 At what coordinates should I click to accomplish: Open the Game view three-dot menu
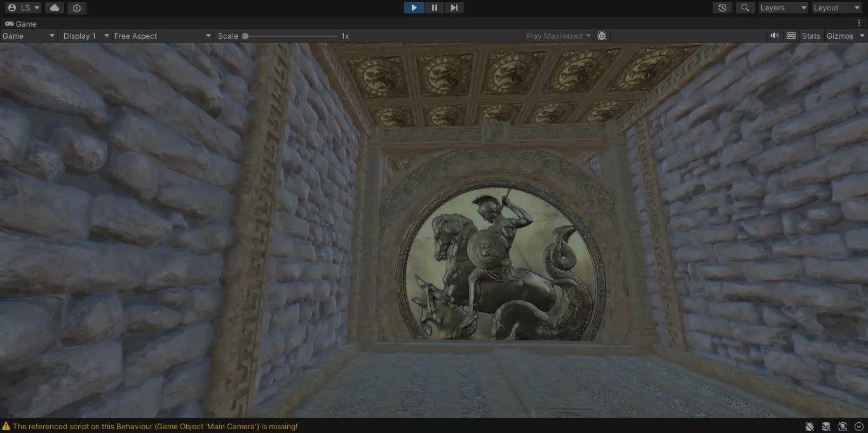pyautogui.click(x=859, y=23)
